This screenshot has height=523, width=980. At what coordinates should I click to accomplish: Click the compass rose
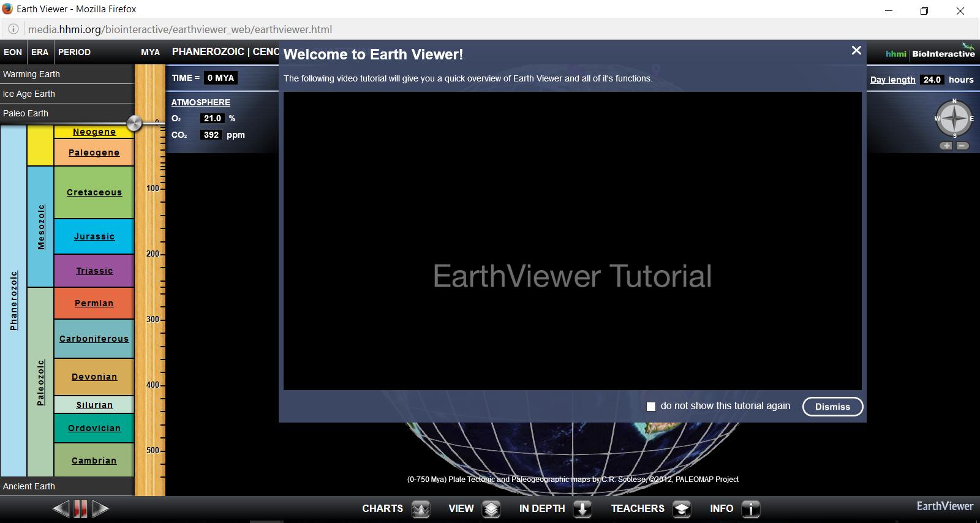(954, 118)
